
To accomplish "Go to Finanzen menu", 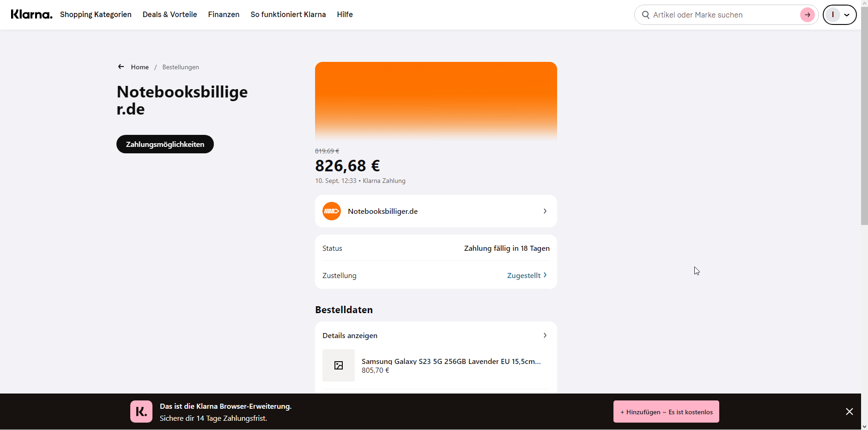I will [224, 14].
